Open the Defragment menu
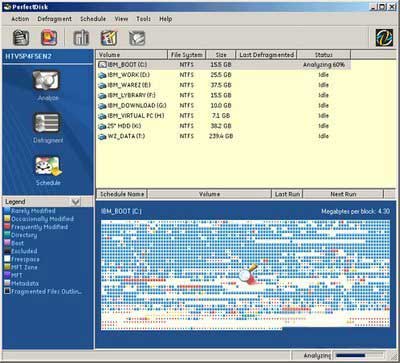Screen dimensions: 400x363 55,19
